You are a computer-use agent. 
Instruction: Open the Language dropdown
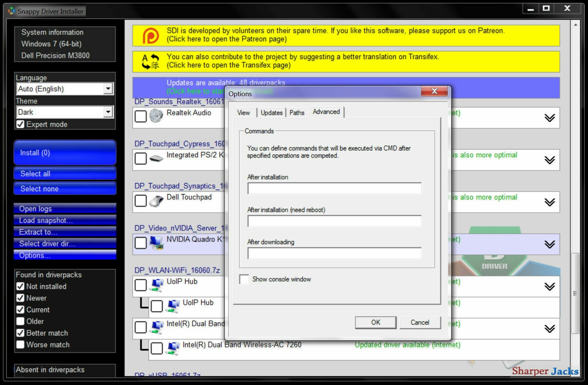(108, 89)
